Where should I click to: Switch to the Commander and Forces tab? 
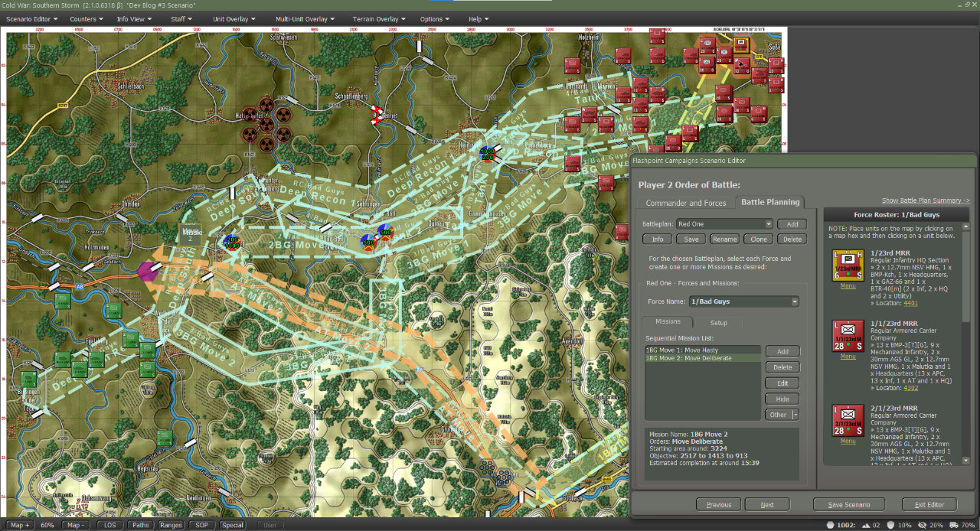coord(685,203)
